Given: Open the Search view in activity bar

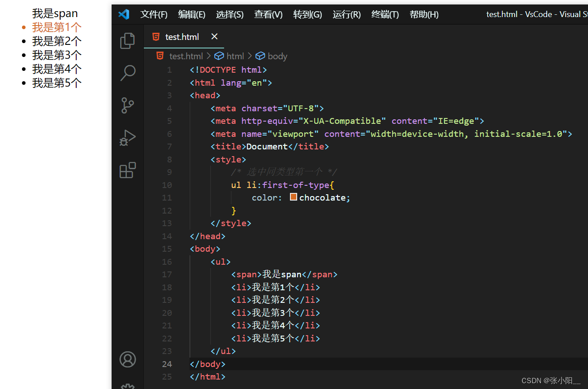Looking at the screenshot, I should [x=128, y=73].
